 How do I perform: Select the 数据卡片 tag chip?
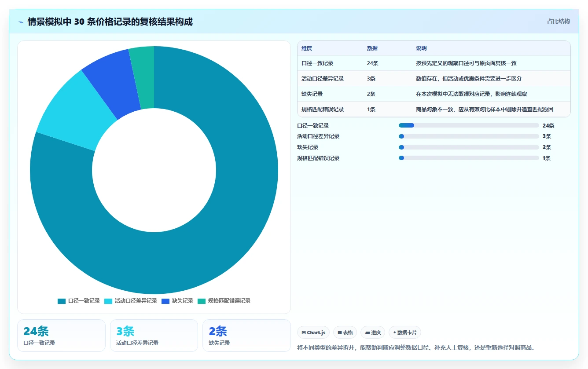coord(405,332)
